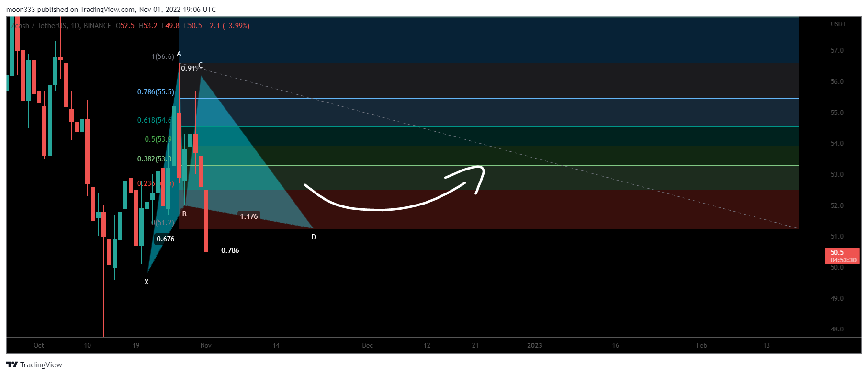Image resolution: width=868 pixels, height=375 pixels.
Task: Click the 0.91 ratio label near point C
Action: click(x=189, y=68)
